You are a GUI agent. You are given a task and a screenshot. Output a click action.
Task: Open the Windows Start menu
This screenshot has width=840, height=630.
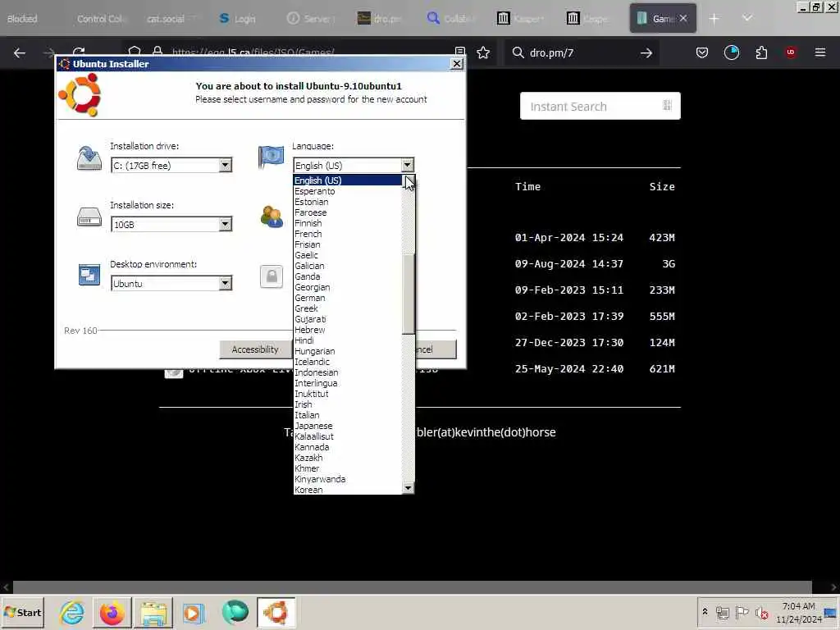point(23,612)
